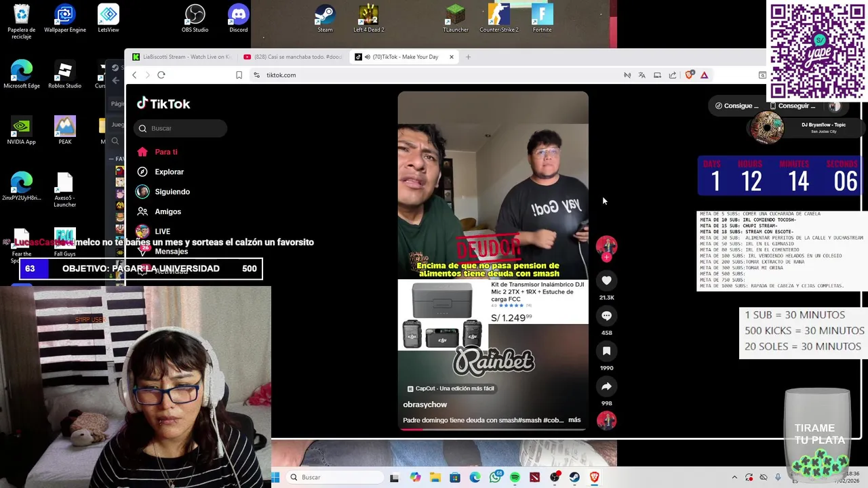Click the share icon in address bar
The image size is (868, 488).
pos(672,75)
